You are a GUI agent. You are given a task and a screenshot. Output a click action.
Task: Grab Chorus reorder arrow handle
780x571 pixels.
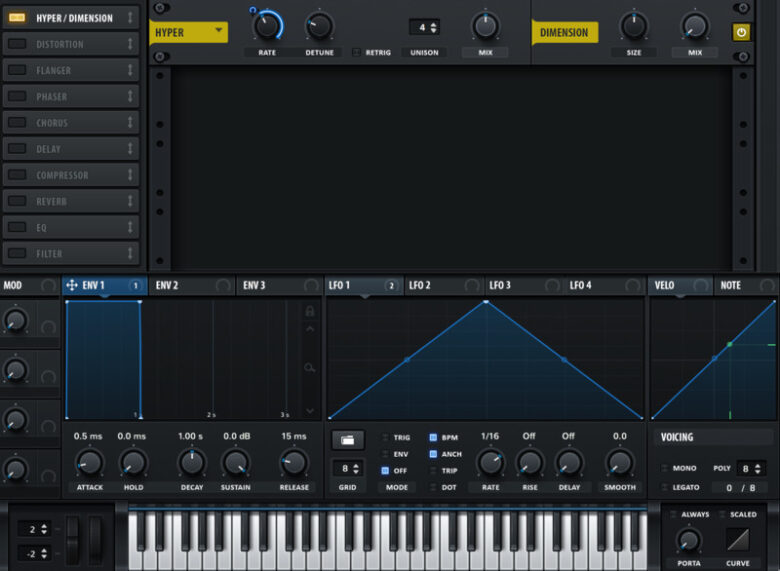(x=130, y=122)
